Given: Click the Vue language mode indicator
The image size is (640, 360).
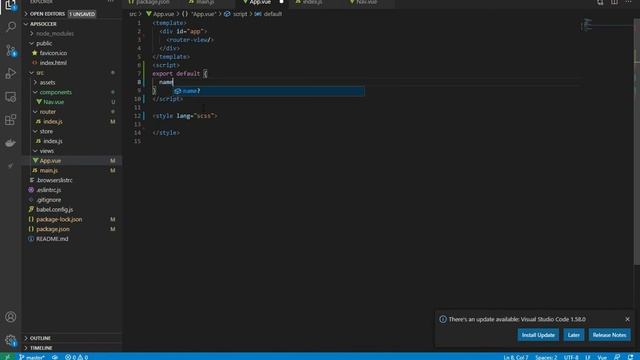Looking at the screenshot, I should pyautogui.click(x=602, y=357).
